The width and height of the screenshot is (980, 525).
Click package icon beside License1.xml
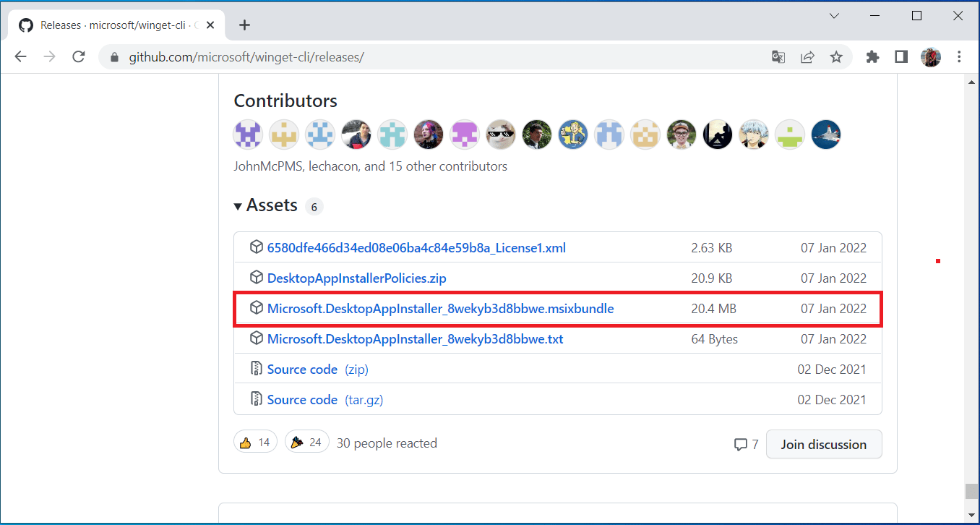coord(256,247)
